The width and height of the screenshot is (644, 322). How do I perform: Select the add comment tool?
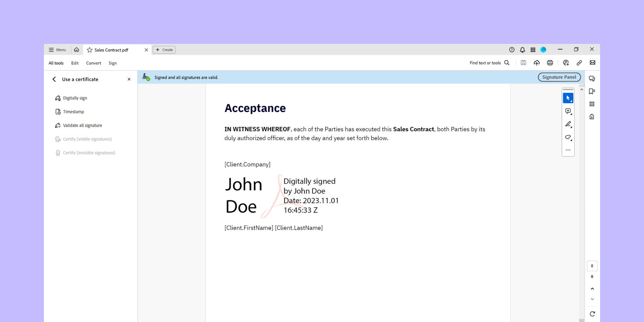(568, 111)
